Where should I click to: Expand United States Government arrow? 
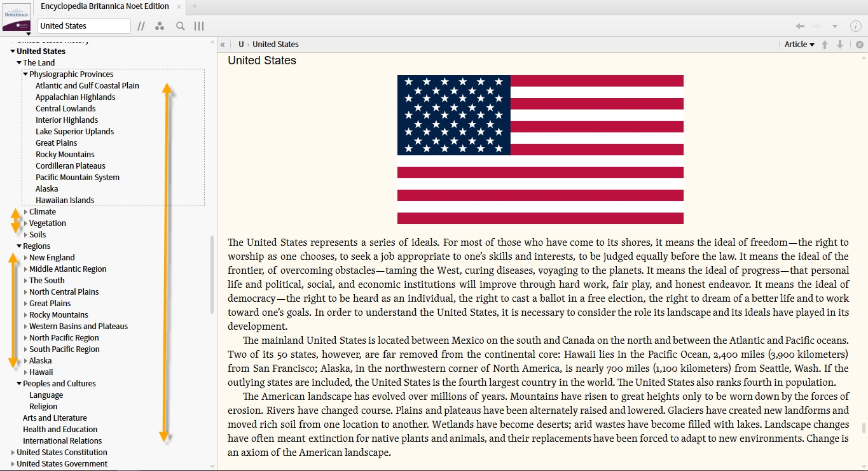point(13,464)
